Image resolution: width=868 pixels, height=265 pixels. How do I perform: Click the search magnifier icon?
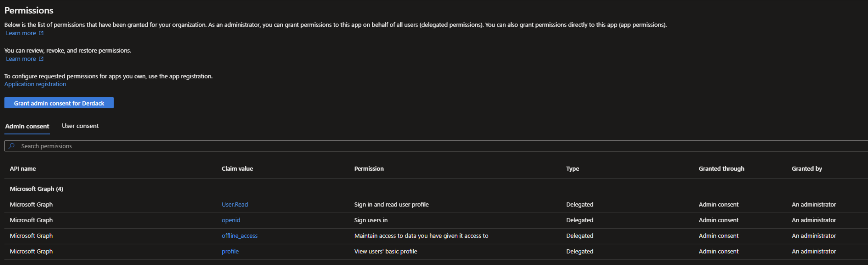coord(11,146)
